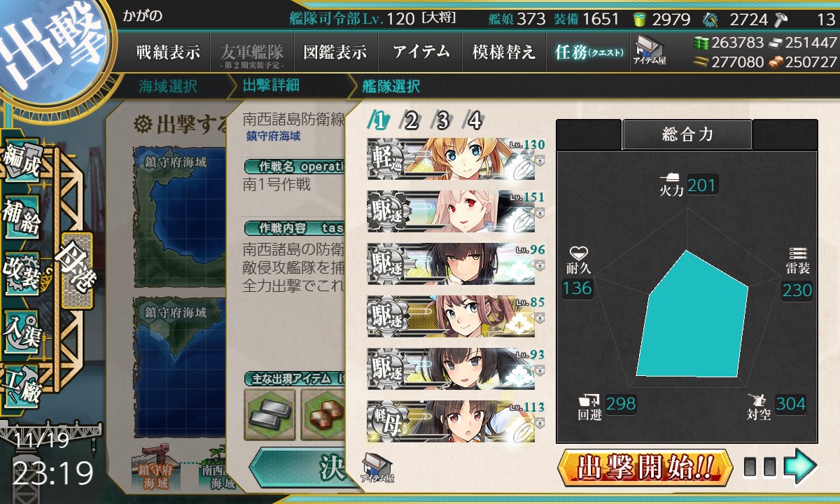Go back to 海域選択 breadcrumb step
This screenshot has height=504, width=840.
pyautogui.click(x=168, y=86)
